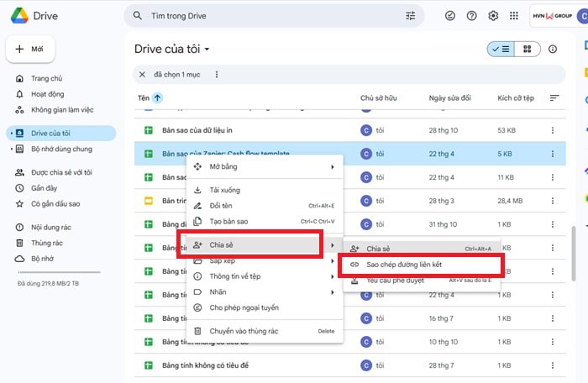Show file details info icon
The height and width of the screenshot is (383, 588).
pyautogui.click(x=553, y=50)
